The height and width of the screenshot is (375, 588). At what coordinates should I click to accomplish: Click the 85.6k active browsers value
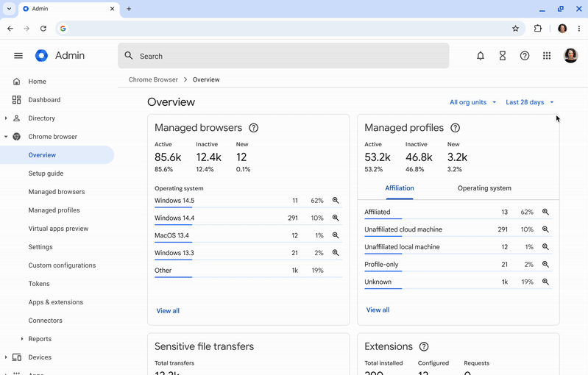pos(168,157)
